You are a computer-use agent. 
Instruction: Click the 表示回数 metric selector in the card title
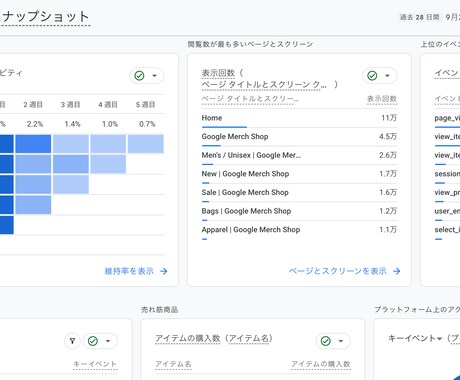(x=218, y=73)
